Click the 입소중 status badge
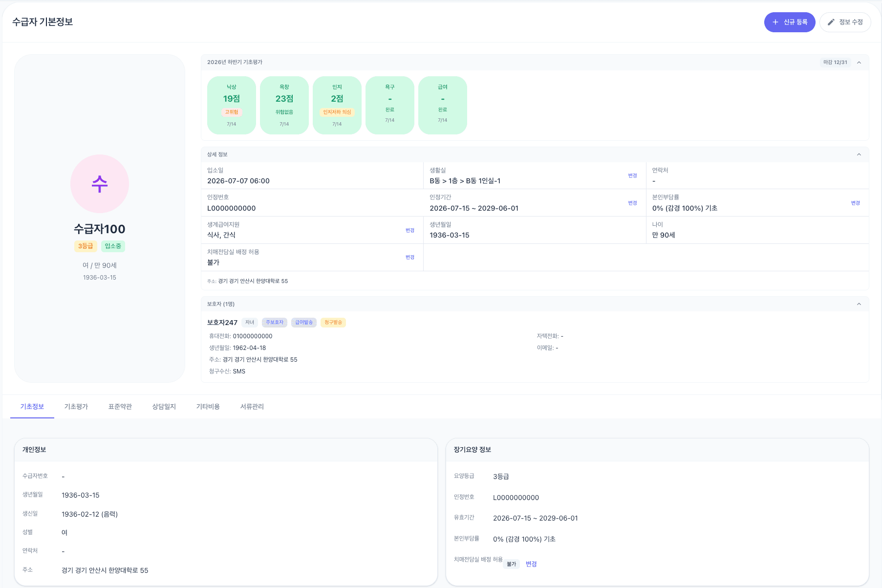Screen dimensions: 882x588 click(x=113, y=246)
